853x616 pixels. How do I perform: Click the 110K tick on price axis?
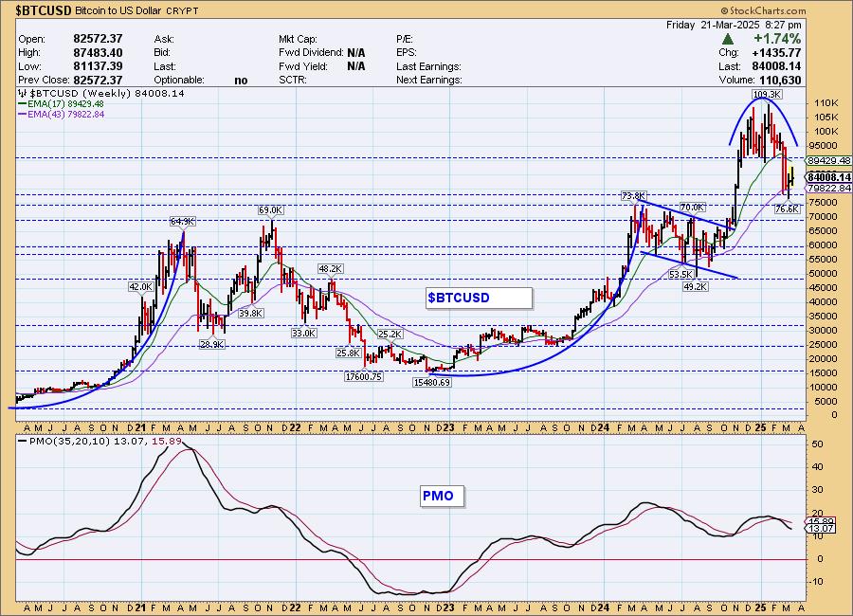click(826, 103)
